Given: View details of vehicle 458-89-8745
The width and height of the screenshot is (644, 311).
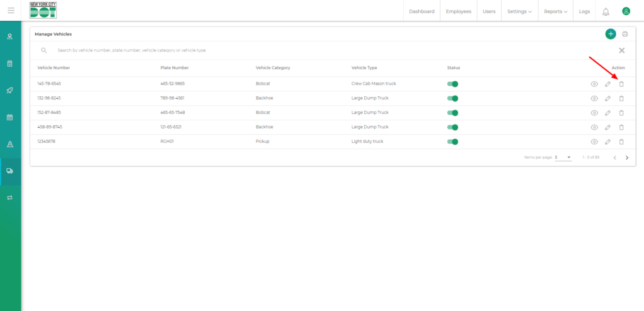Looking at the screenshot, I should point(594,127).
